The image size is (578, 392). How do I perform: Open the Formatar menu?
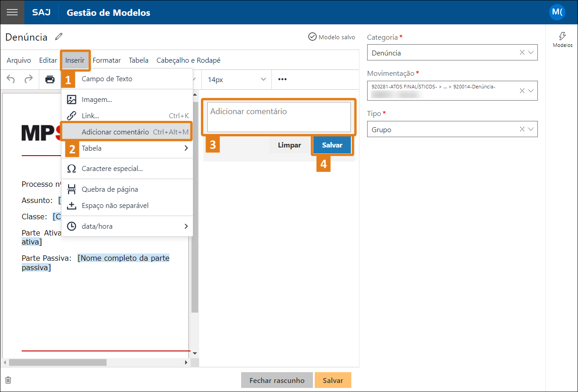pyautogui.click(x=107, y=60)
